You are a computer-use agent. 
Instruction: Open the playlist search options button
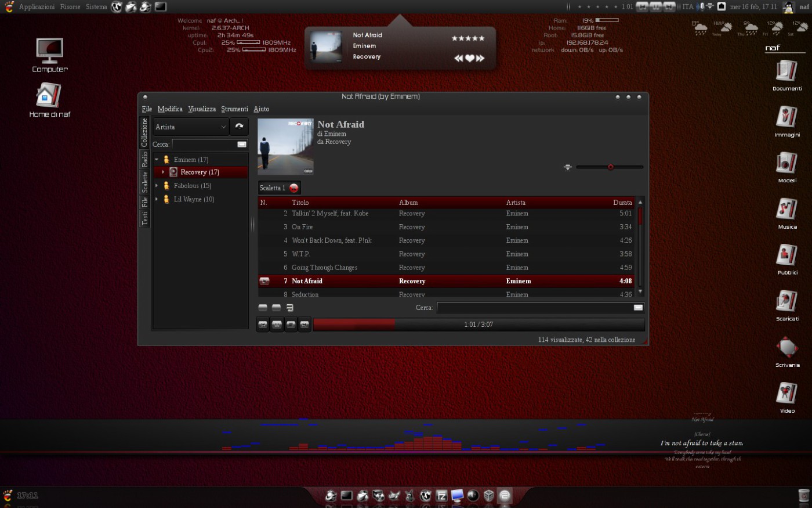pyautogui.click(x=638, y=308)
